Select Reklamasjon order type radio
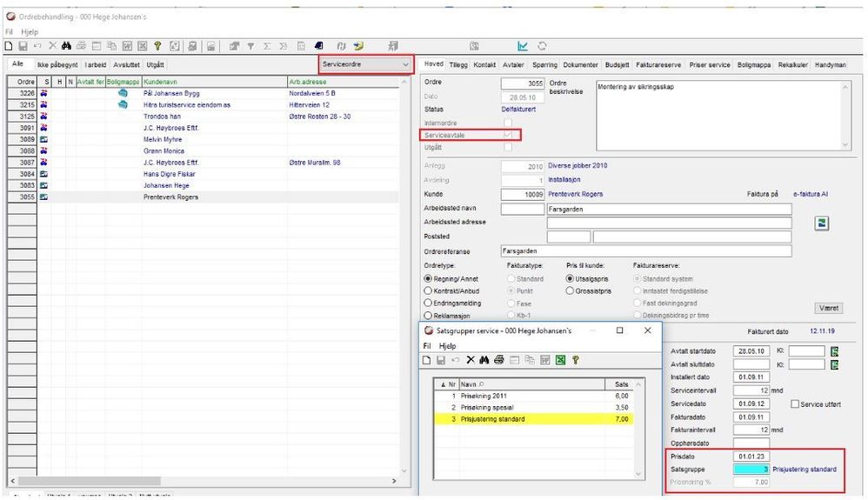 pyautogui.click(x=428, y=315)
